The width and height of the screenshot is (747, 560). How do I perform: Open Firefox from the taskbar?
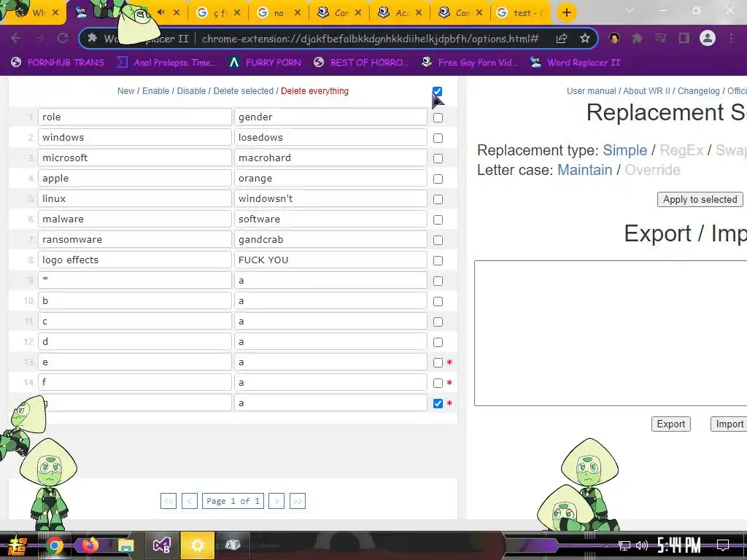[x=90, y=545]
